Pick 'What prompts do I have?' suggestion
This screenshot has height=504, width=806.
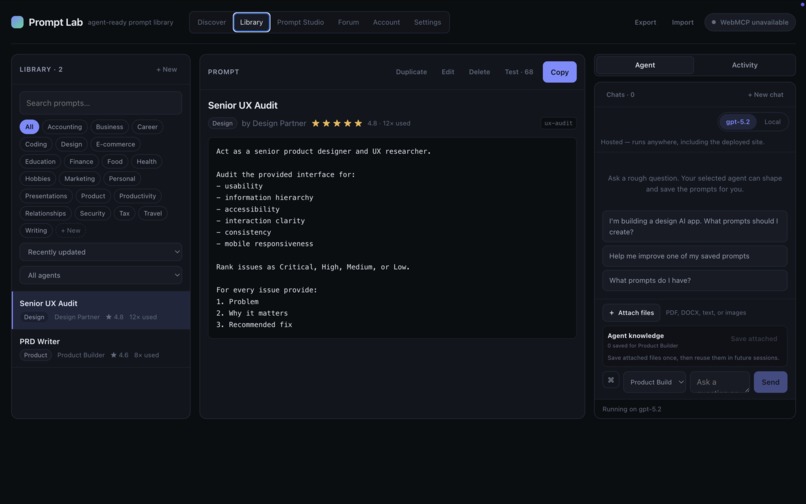point(694,280)
